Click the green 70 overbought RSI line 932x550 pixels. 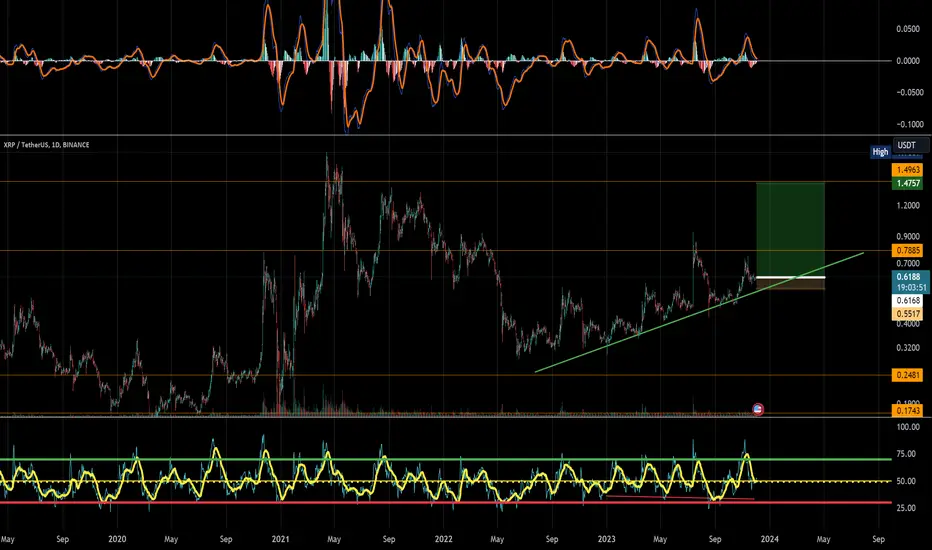coord(446,459)
